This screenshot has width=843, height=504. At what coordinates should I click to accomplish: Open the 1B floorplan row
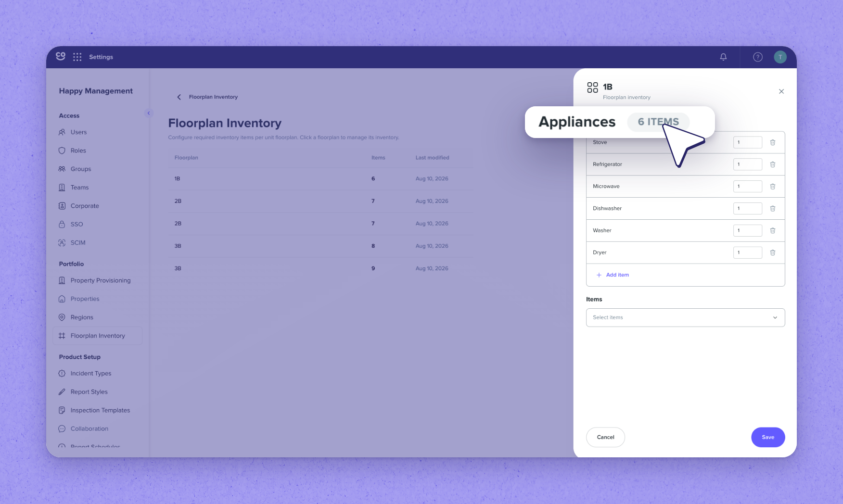[320, 179]
